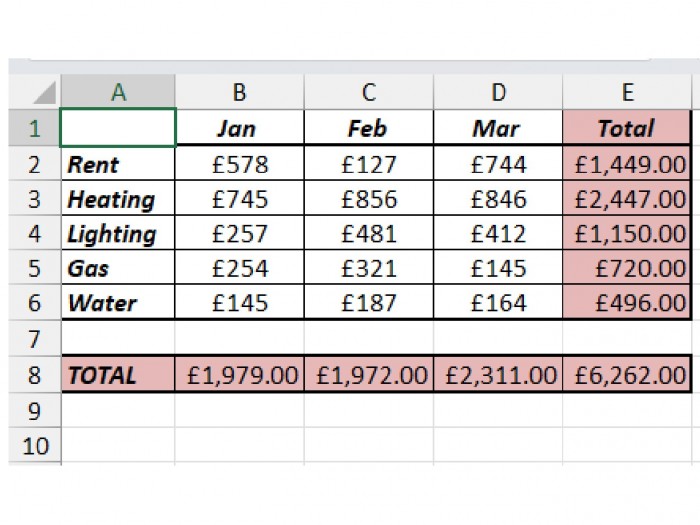The width and height of the screenshot is (700, 525).
Task: Select row 8 header
Action: (x=35, y=375)
